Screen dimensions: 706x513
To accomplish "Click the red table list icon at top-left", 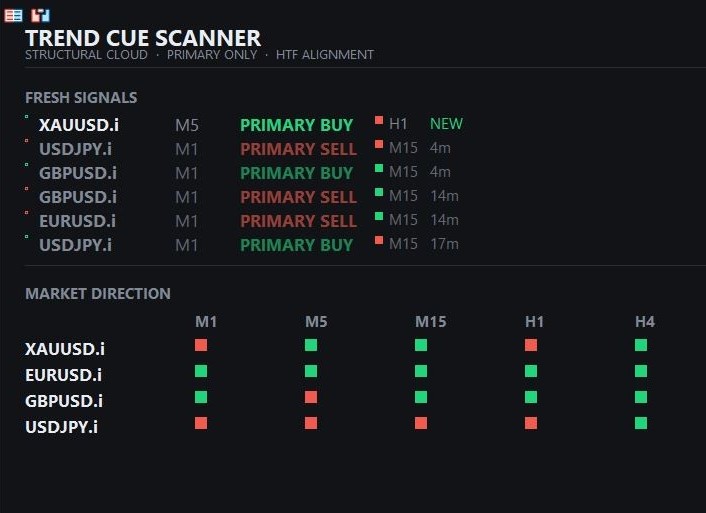I will (x=13, y=16).
